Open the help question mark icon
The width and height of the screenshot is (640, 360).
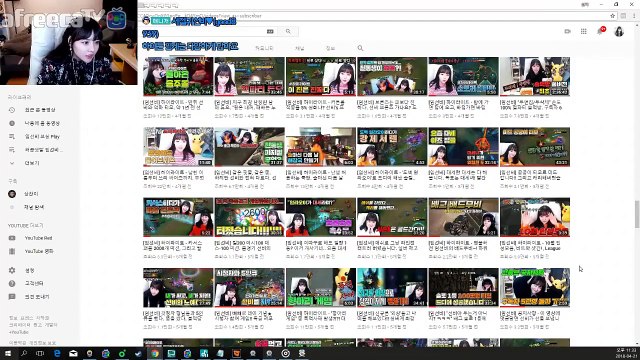point(12,283)
